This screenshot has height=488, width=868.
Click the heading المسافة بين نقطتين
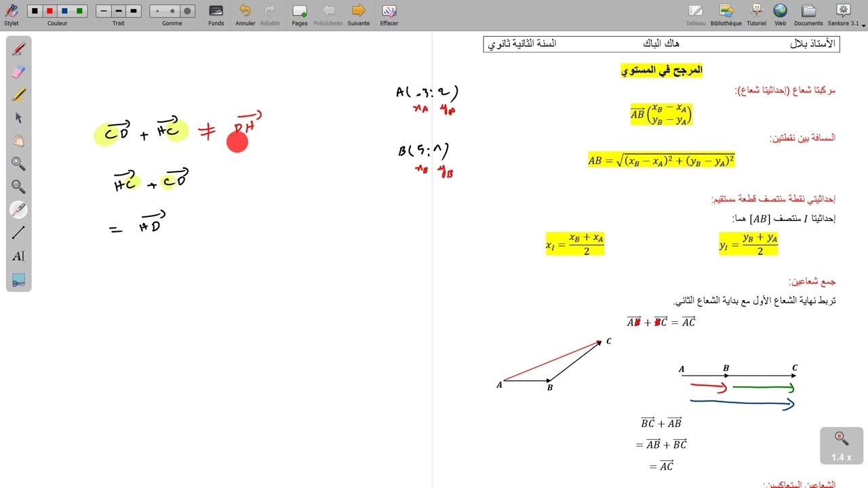(x=802, y=138)
